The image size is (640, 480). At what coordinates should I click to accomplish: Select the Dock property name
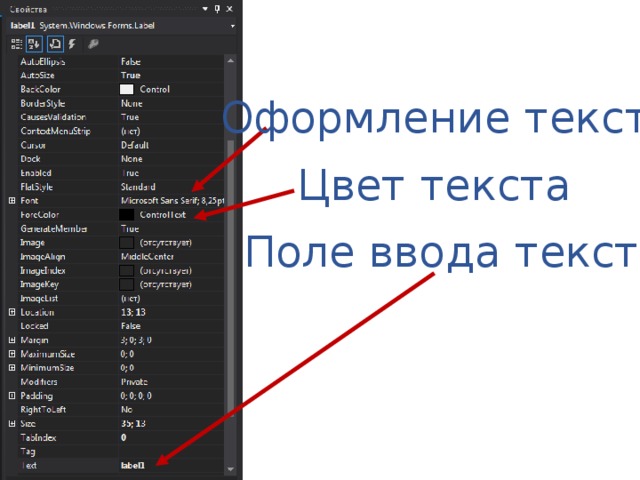30,159
